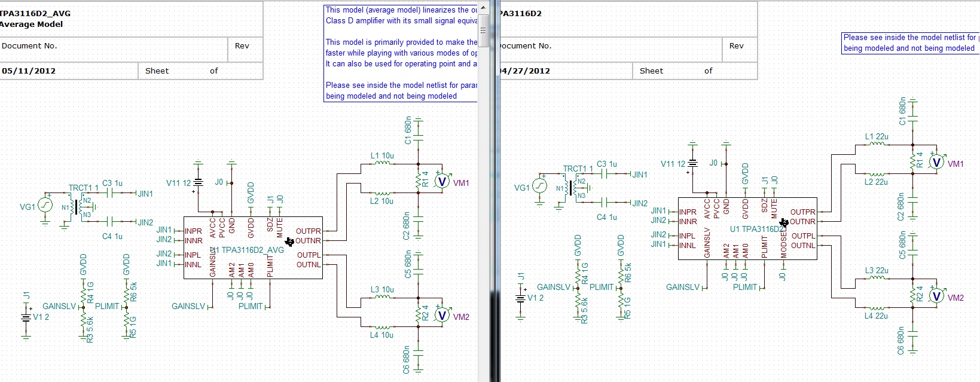Screen dimensions: 980x382
Task: Select C3 1u capacitor in right schematic
Action: tap(605, 175)
